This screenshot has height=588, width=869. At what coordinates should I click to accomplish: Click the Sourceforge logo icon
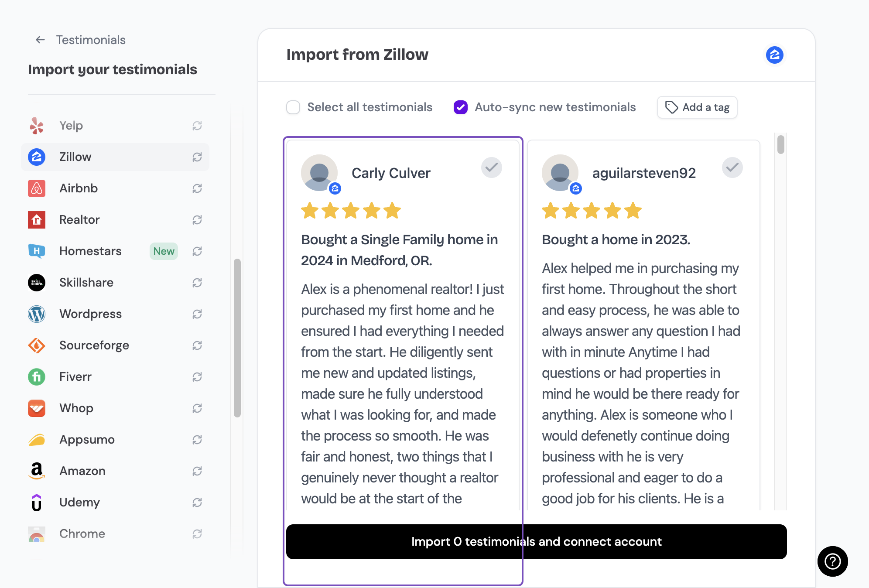click(37, 345)
